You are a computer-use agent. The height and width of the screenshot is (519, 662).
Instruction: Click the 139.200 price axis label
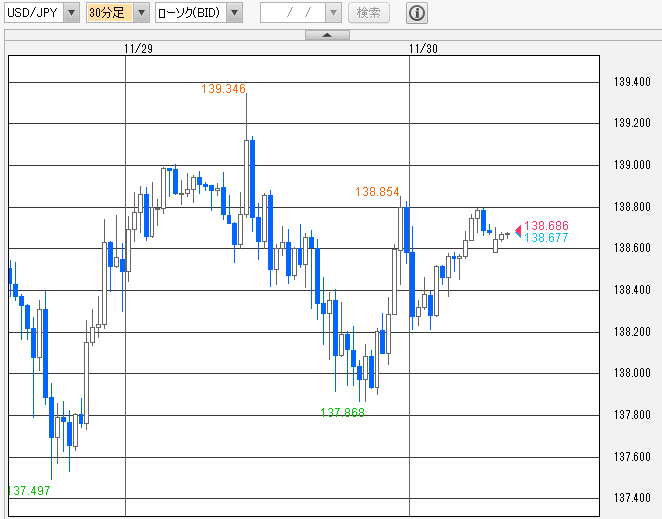coord(632,123)
